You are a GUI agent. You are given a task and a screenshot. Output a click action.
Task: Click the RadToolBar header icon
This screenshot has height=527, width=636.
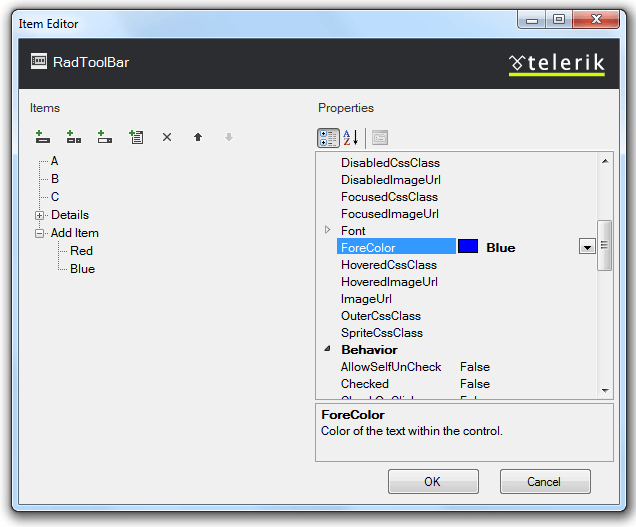[39, 61]
